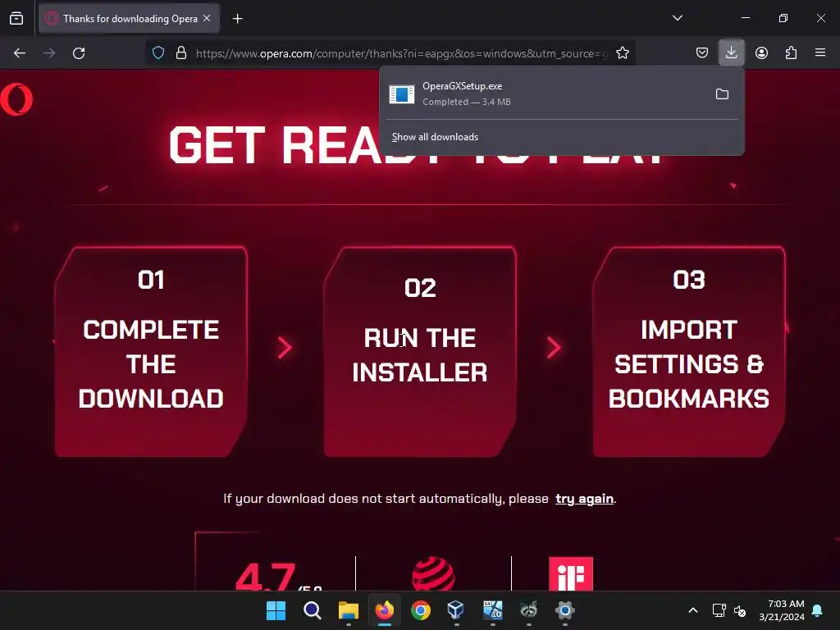The width and height of the screenshot is (840, 630).
Task: Go forward with the forward arrow
Action: (49, 53)
